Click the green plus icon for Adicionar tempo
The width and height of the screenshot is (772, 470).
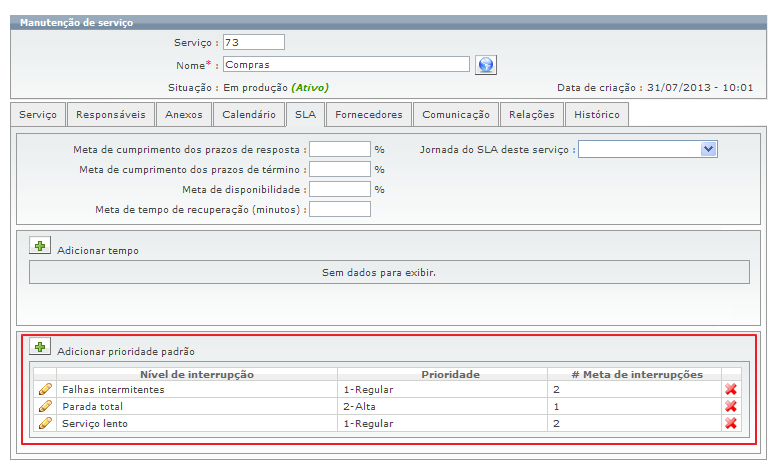click(40, 246)
